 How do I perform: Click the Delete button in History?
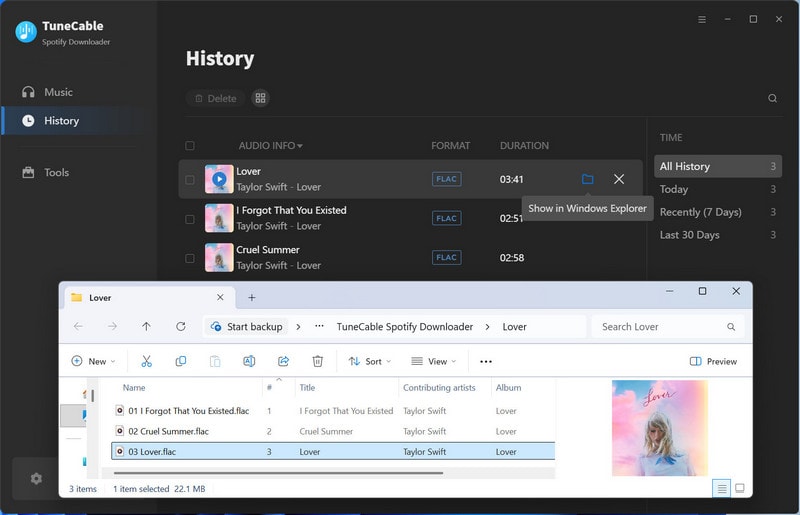click(215, 99)
